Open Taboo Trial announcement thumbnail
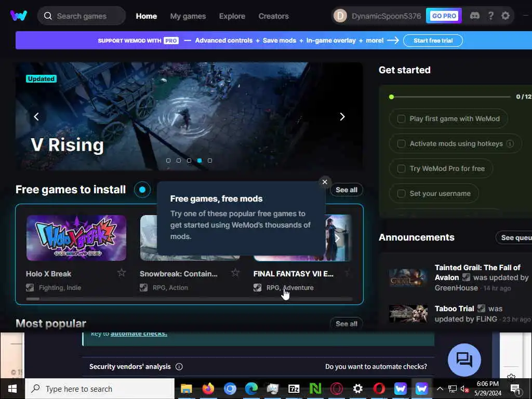This screenshot has height=399, width=532. pyautogui.click(x=408, y=313)
